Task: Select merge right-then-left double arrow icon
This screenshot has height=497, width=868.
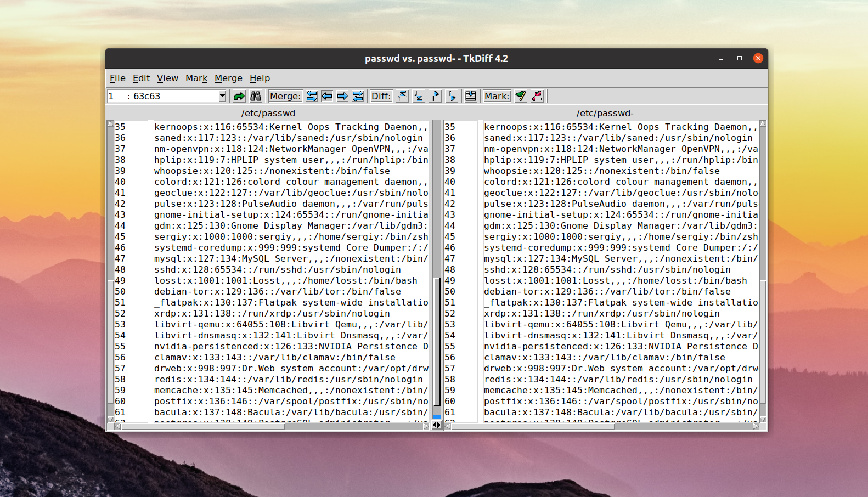Action: click(x=358, y=96)
